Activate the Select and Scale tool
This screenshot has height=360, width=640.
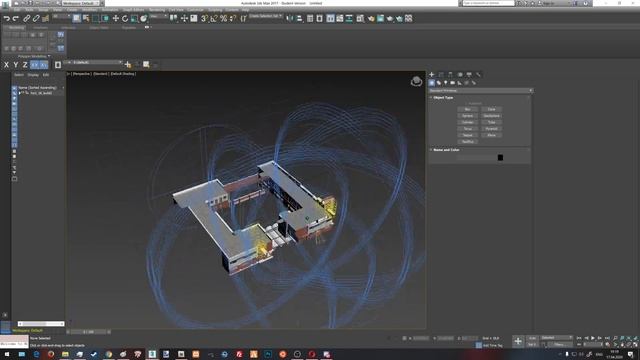134,18
